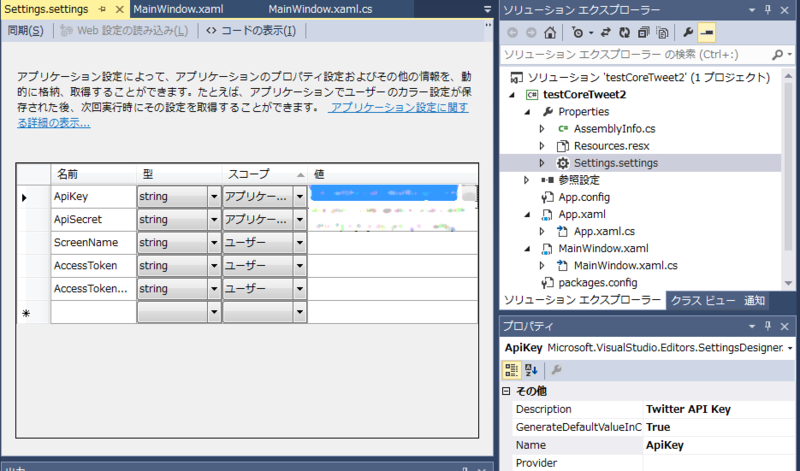The width and height of the screenshot is (800, 471).
Task: Toggle the Preview Selected Items button
Action: coord(707,33)
